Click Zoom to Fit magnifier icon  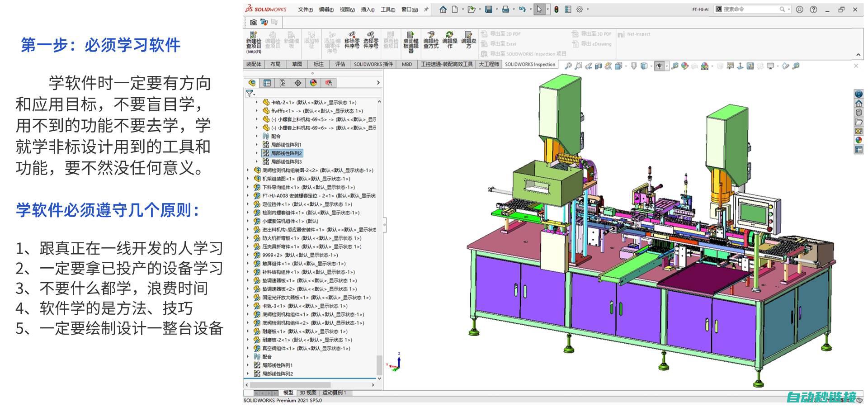[568, 66]
